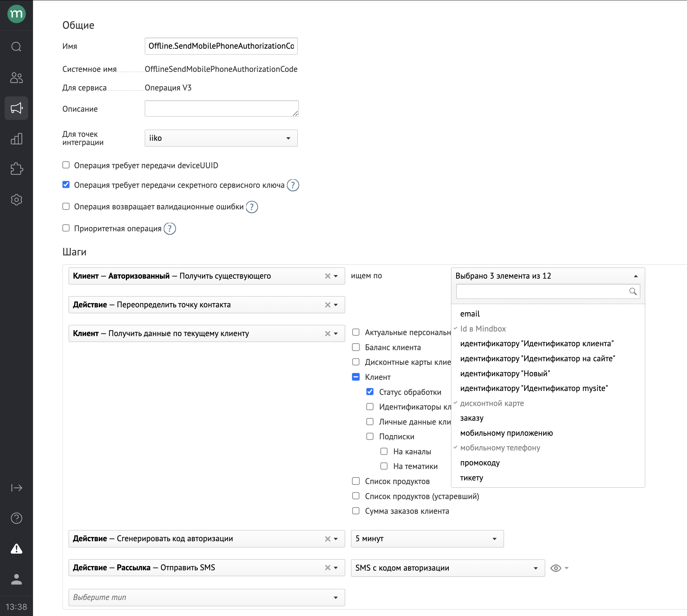Check 'Подписки' checkbox
Screen dimensions: 687x616
pyautogui.click(x=370, y=436)
